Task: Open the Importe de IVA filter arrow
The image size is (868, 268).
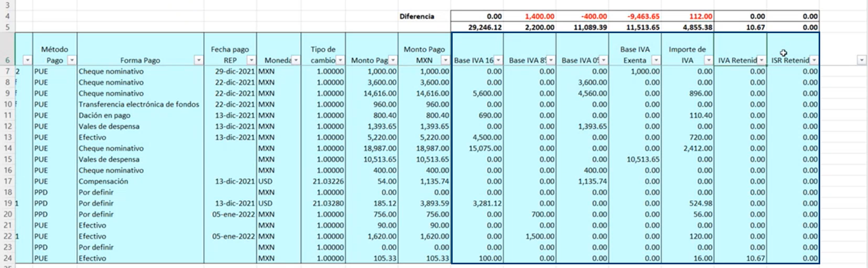Action: (x=708, y=60)
